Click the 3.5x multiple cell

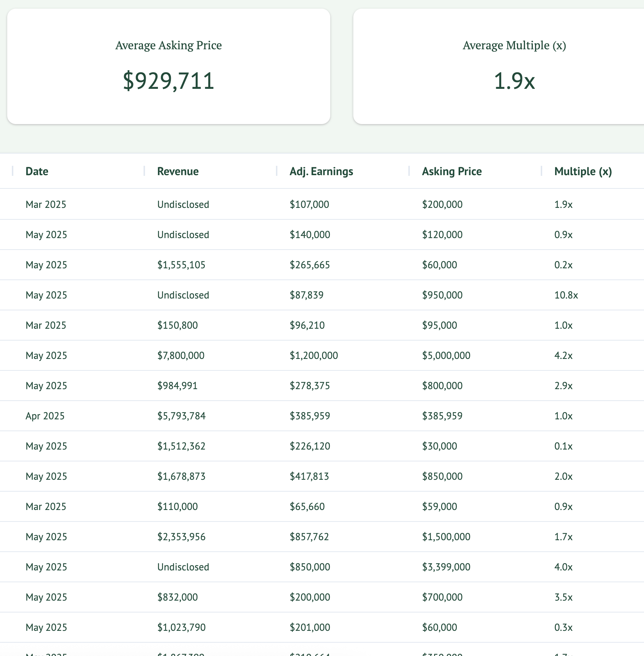[563, 597]
